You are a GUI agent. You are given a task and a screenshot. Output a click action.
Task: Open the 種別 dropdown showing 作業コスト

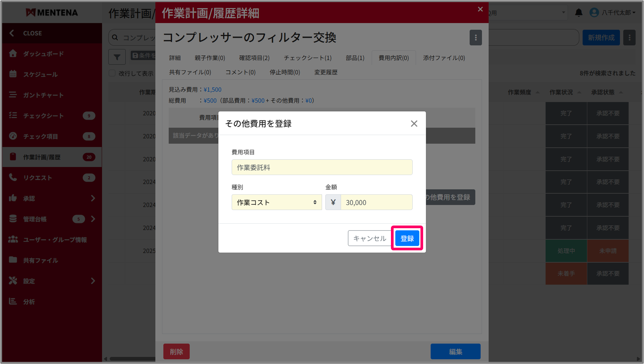276,202
